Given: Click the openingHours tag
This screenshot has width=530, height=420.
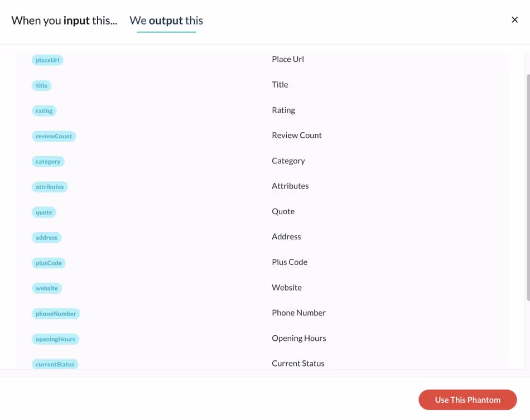Looking at the screenshot, I should [x=55, y=339].
